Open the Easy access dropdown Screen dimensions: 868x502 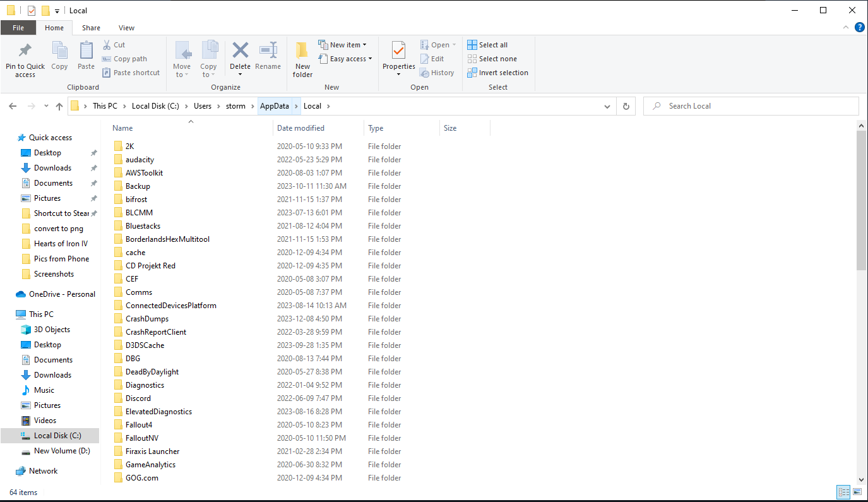345,59
